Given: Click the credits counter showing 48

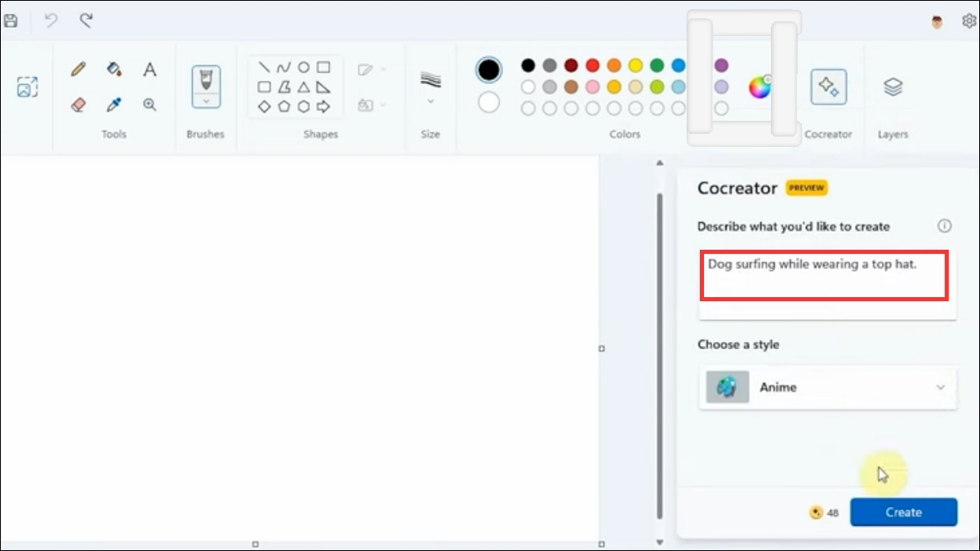Looking at the screenshot, I should pyautogui.click(x=824, y=513).
